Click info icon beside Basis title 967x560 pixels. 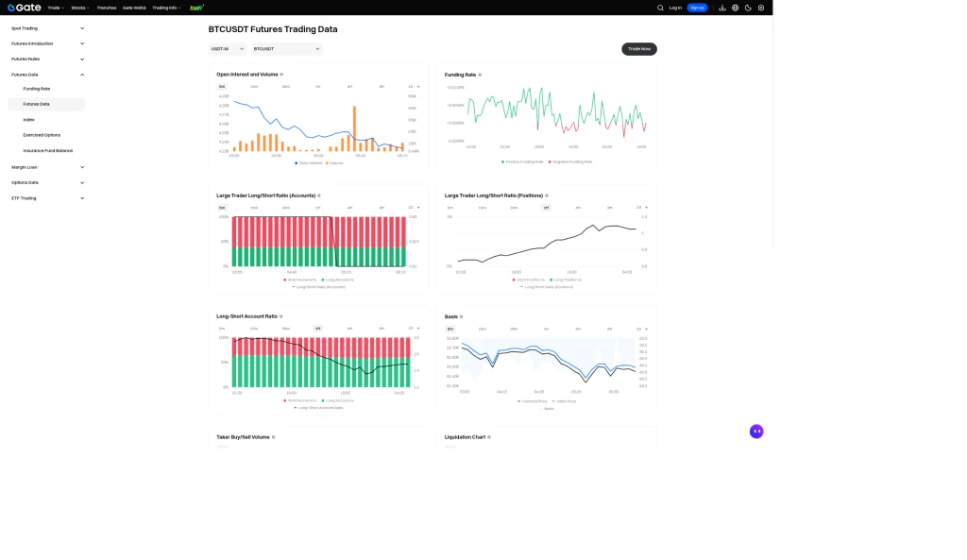coord(461,317)
